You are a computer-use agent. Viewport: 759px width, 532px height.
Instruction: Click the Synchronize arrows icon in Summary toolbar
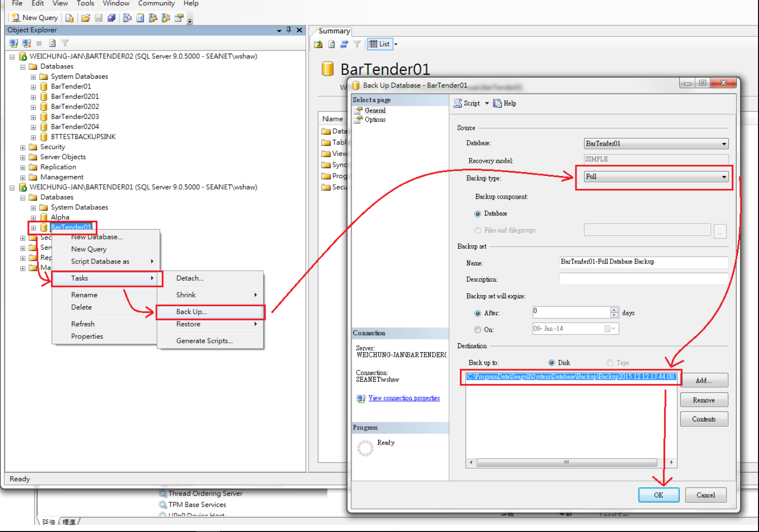click(x=344, y=44)
